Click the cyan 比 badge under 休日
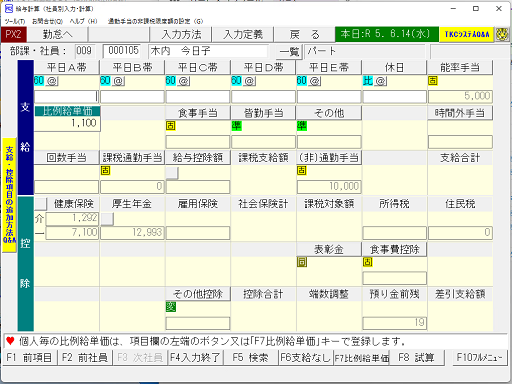 368,81
